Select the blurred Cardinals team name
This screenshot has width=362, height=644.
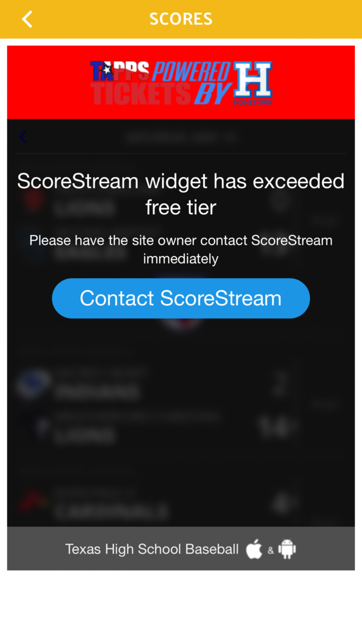click(x=111, y=511)
